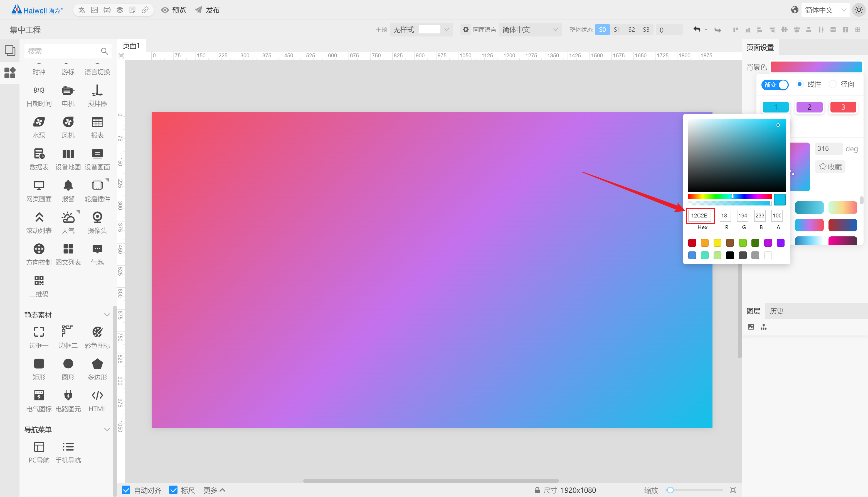This screenshot has height=497, width=868.
Task: Click the 收藏 favorite button
Action: point(830,167)
